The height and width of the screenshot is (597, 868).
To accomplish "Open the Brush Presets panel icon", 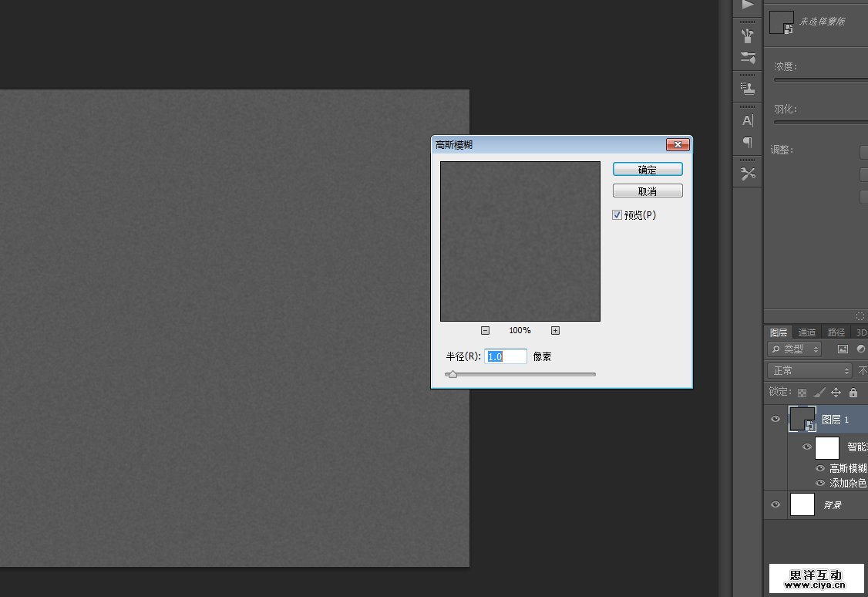I will click(747, 35).
